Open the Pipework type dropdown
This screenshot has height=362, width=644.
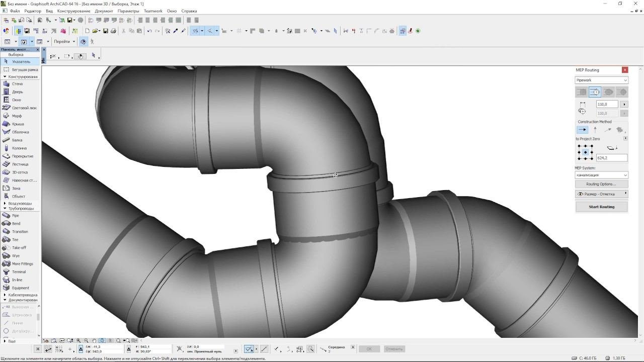coord(601,80)
